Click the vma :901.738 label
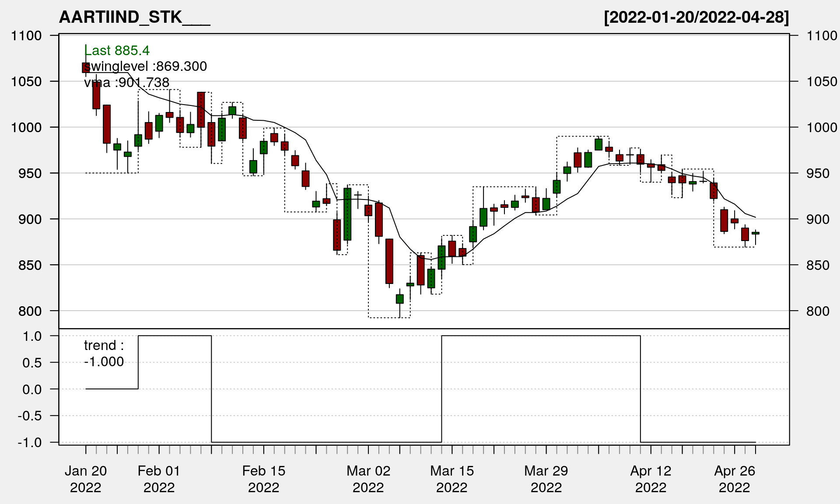 pyautogui.click(x=126, y=82)
